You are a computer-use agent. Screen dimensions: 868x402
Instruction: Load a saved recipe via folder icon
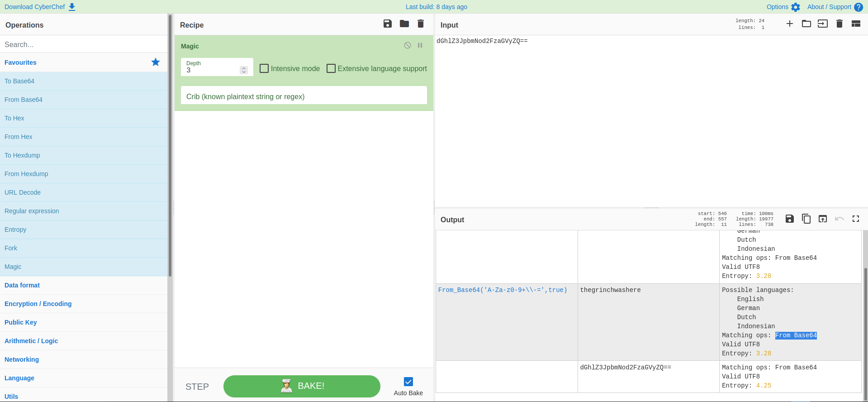(x=404, y=24)
